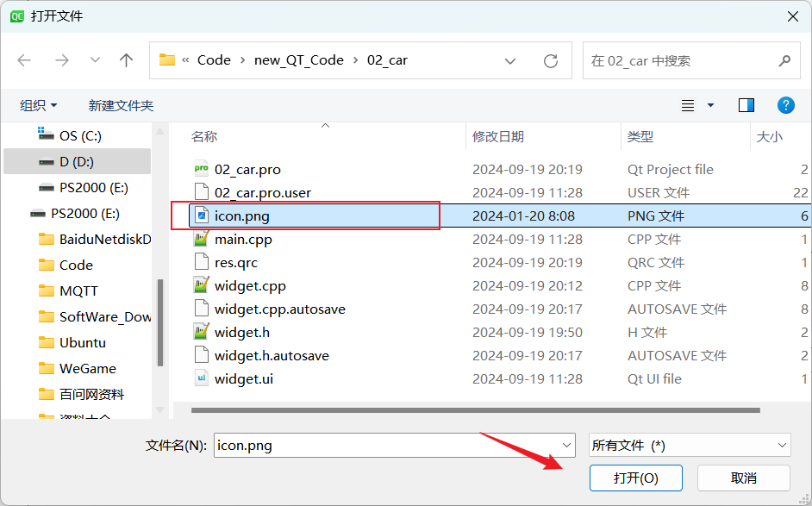Viewport: 812px width, 506px height.
Task: Click the 2024-01-20 8:08 date cell
Action: pos(523,216)
